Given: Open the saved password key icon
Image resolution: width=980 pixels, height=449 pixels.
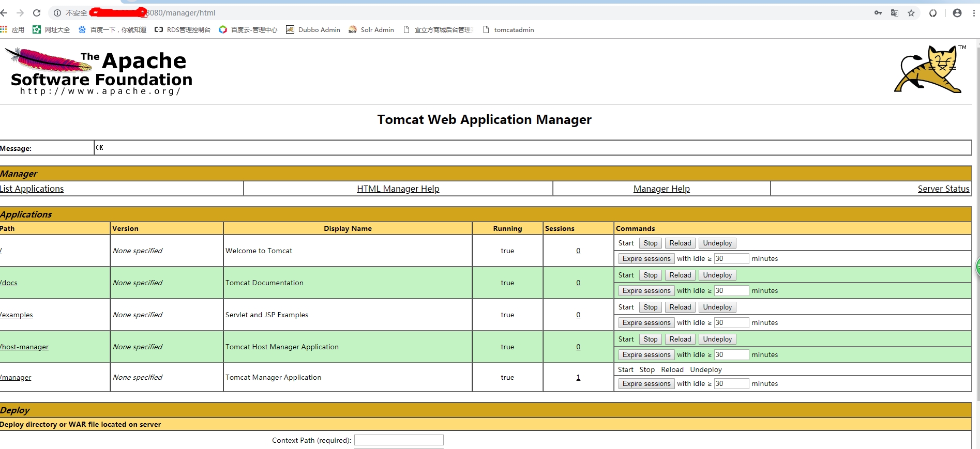Looking at the screenshot, I should pos(878,13).
